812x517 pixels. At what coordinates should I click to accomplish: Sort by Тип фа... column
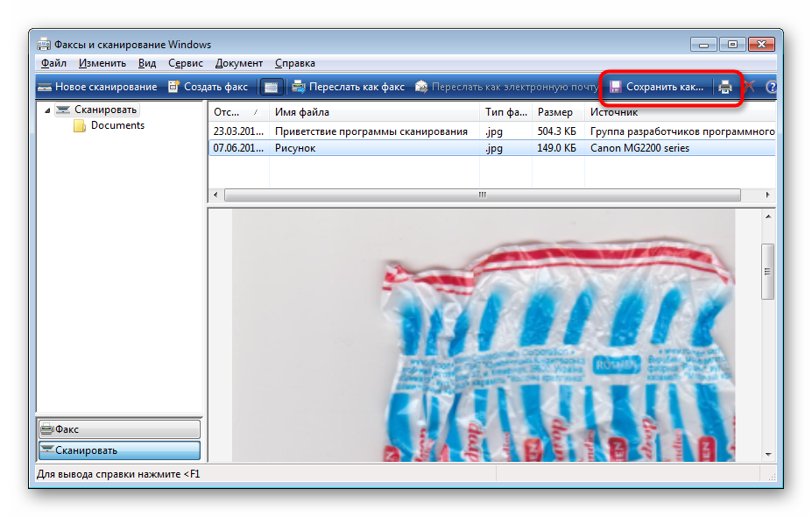click(x=506, y=112)
